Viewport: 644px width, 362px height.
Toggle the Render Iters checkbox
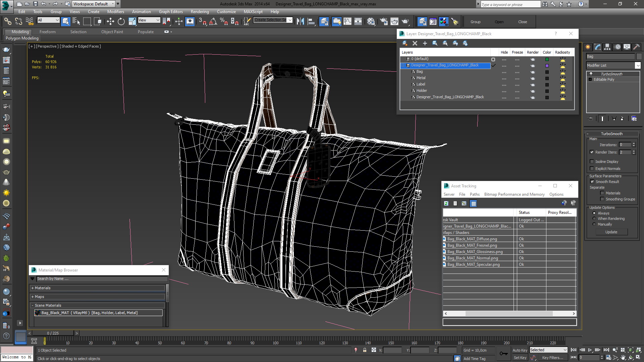(x=592, y=152)
